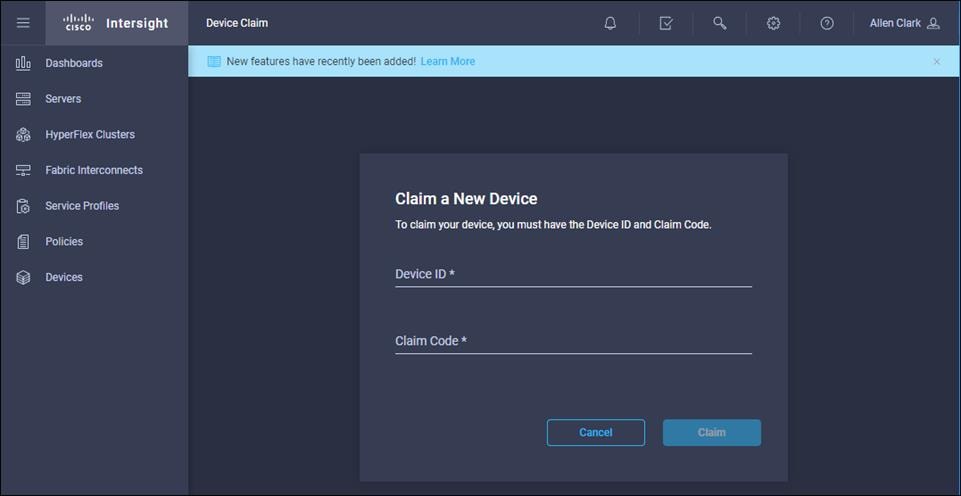Click the Claim button
Image resolution: width=961 pixels, height=496 pixels.
(x=712, y=432)
